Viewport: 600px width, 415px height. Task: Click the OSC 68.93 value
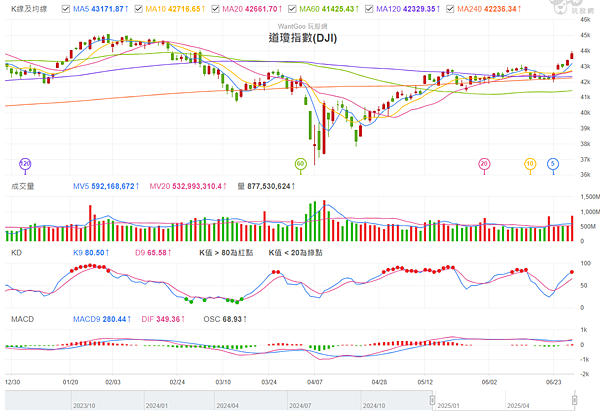225,319
